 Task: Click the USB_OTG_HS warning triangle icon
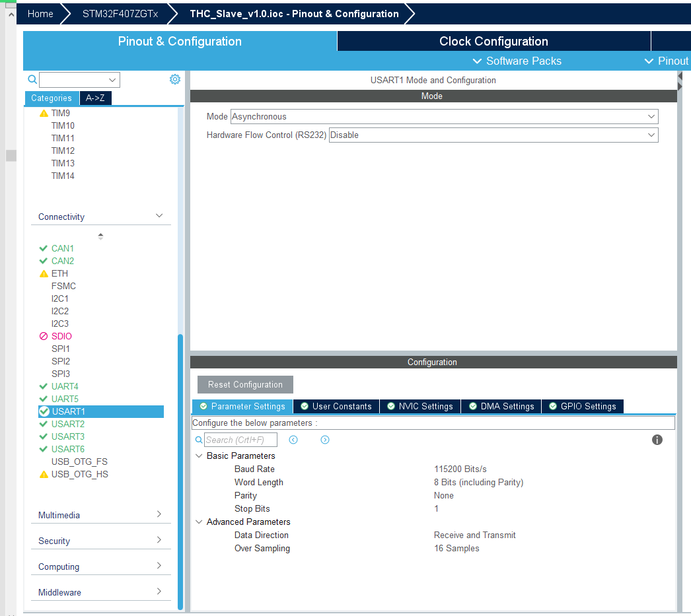pyautogui.click(x=44, y=474)
